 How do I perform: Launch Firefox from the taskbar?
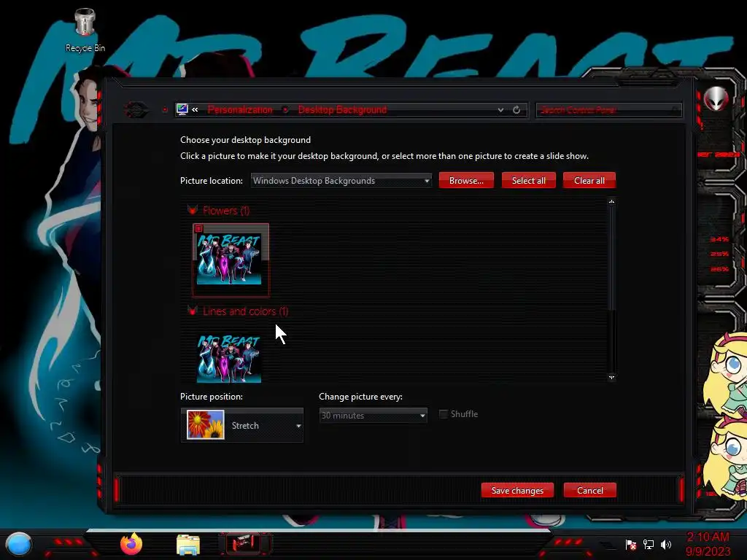tap(131, 544)
